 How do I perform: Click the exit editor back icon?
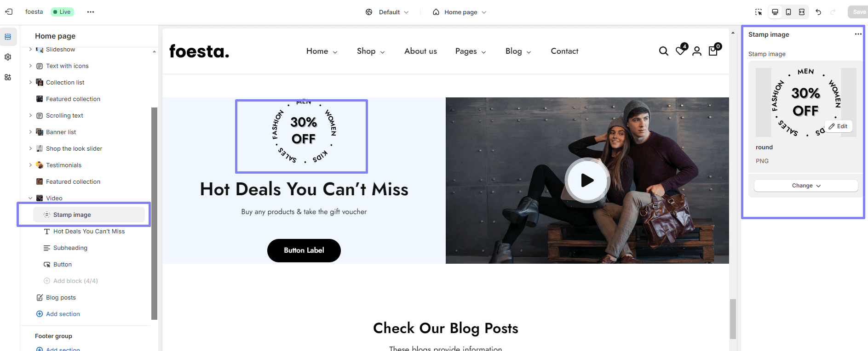pos(9,12)
